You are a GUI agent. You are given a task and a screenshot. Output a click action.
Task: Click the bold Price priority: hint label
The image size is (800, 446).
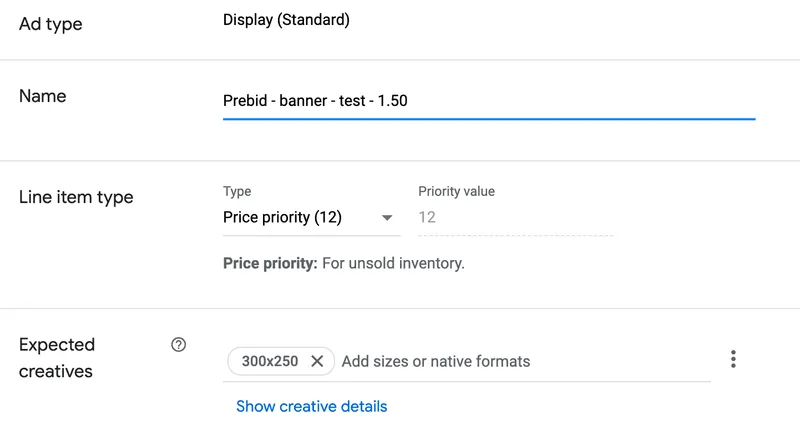click(x=270, y=264)
